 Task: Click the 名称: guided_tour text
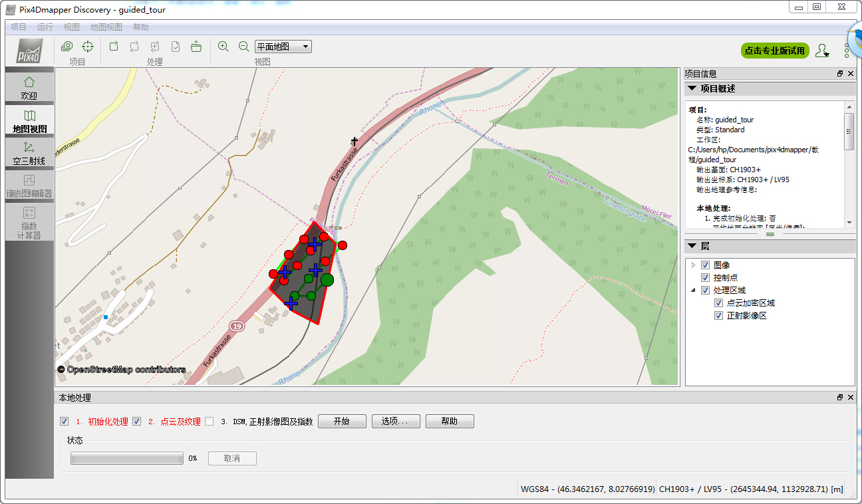[x=725, y=120]
